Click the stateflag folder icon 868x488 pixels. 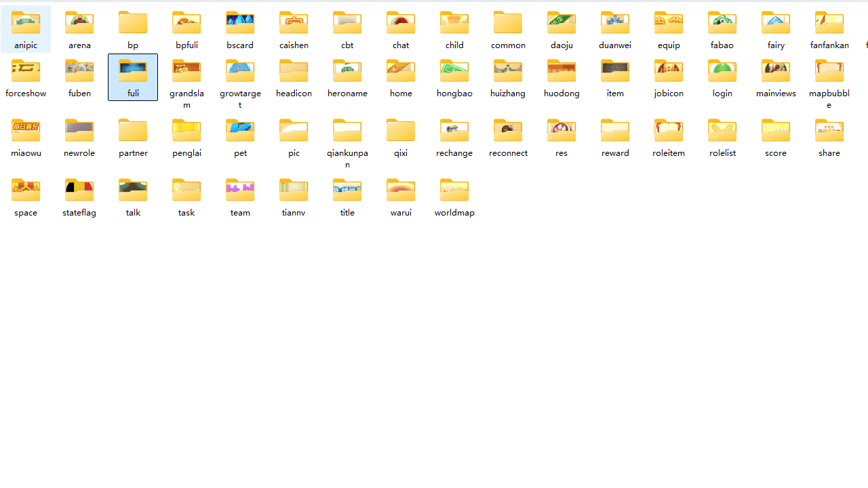pyautogui.click(x=79, y=190)
